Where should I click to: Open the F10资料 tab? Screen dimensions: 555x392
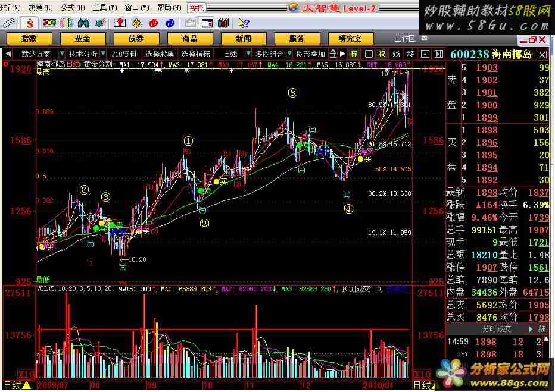(124, 54)
